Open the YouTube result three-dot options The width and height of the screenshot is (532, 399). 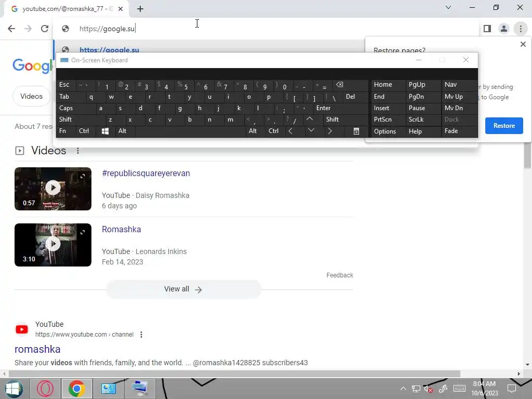[x=141, y=335]
